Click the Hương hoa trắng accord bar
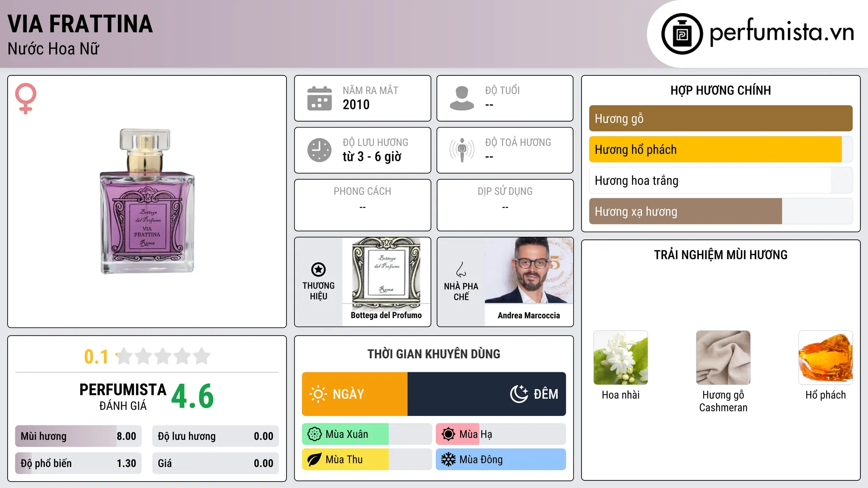868x488 pixels. pyautogui.click(x=721, y=180)
